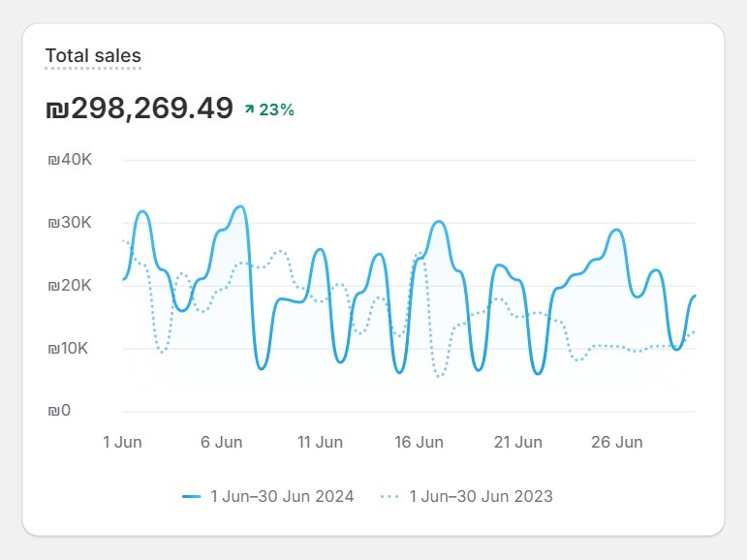Click the ₪40K y-axis label

tap(69, 160)
